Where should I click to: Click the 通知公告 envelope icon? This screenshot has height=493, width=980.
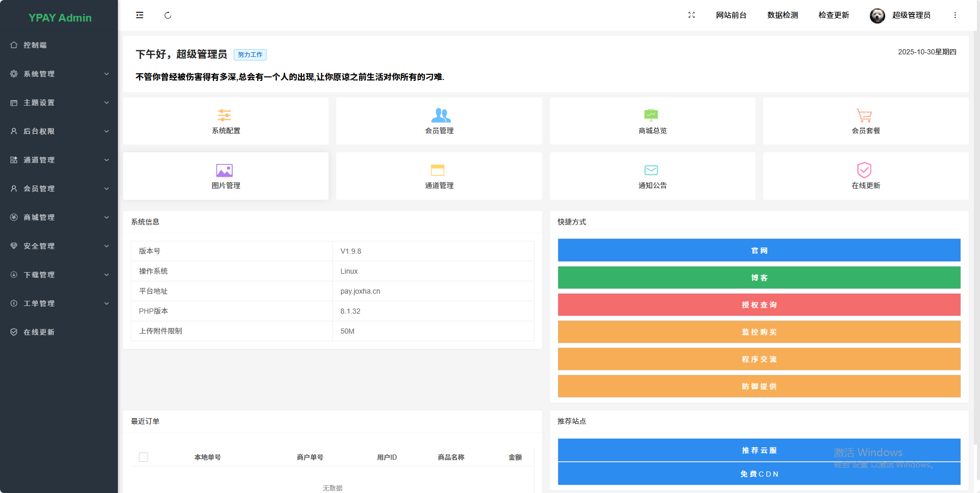pos(651,170)
